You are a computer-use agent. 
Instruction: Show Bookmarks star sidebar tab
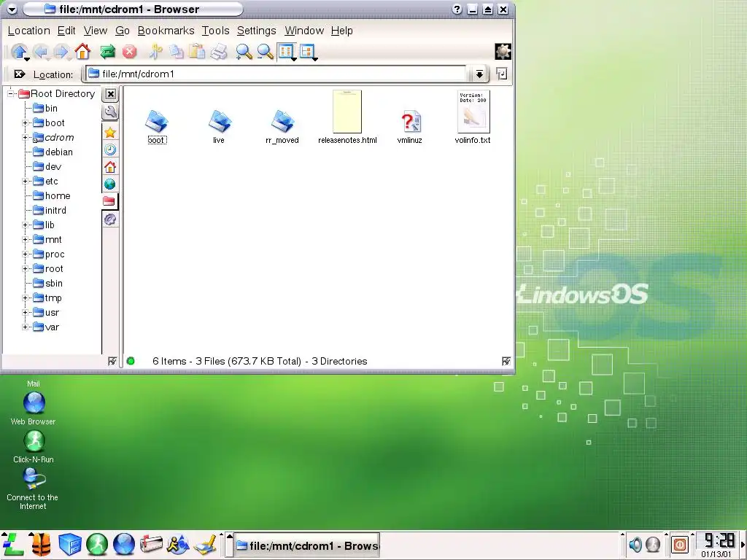(110, 133)
